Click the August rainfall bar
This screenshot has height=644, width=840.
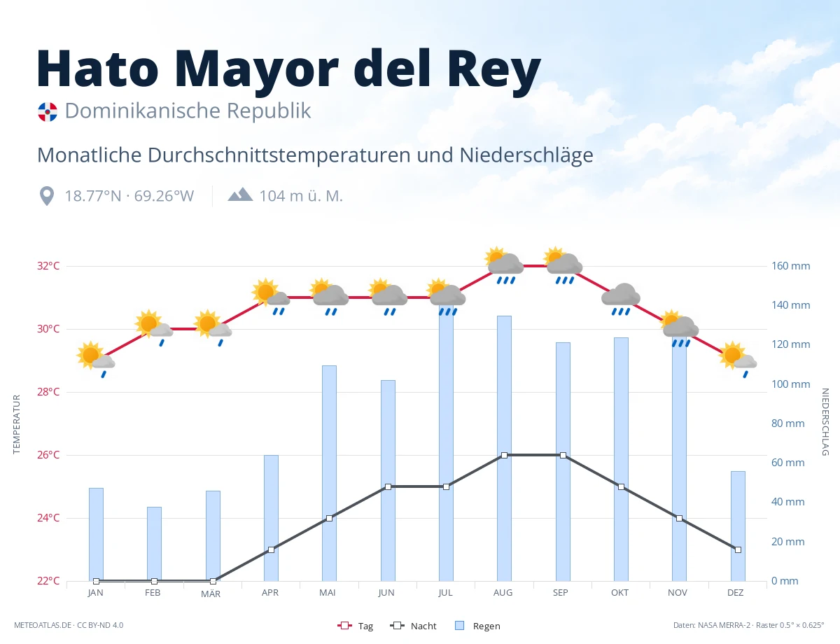pyautogui.click(x=505, y=448)
